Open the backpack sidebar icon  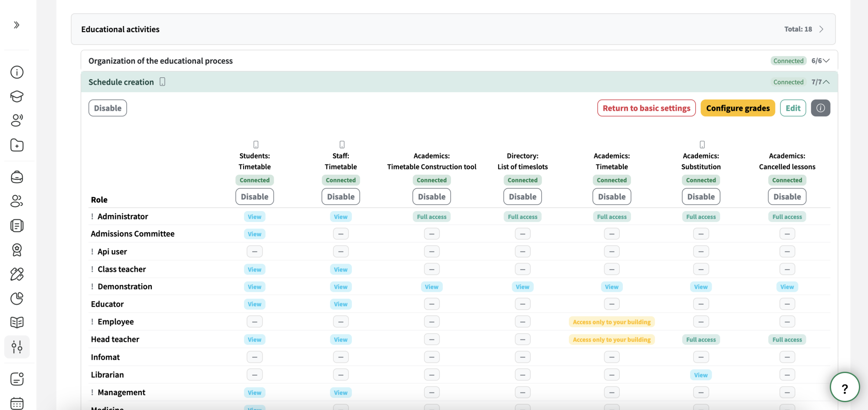(17, 177)
